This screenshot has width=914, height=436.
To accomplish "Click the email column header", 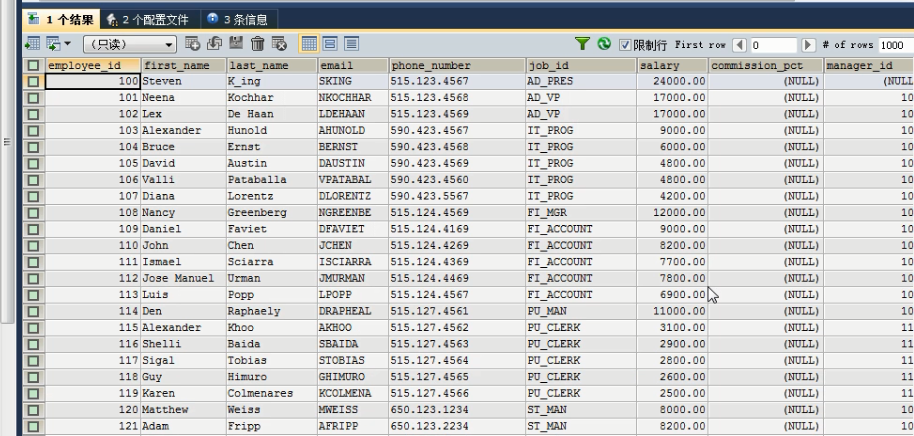I will click(353, 65).
